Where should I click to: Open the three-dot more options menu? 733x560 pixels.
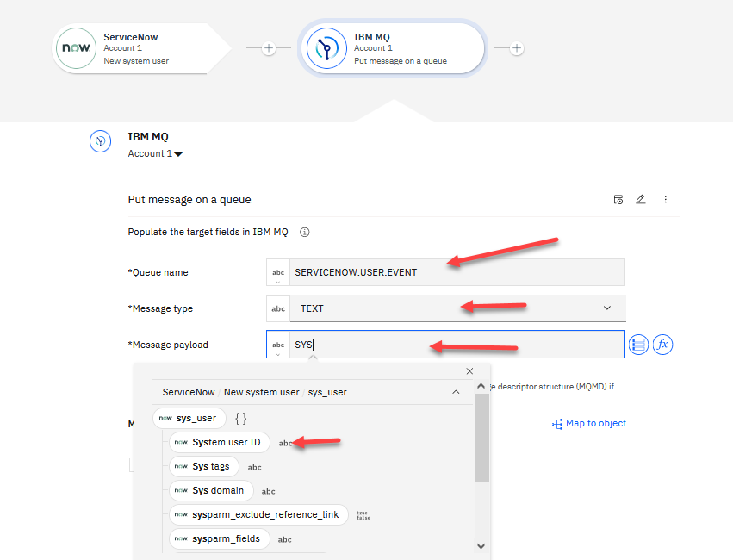click(665, 199)
